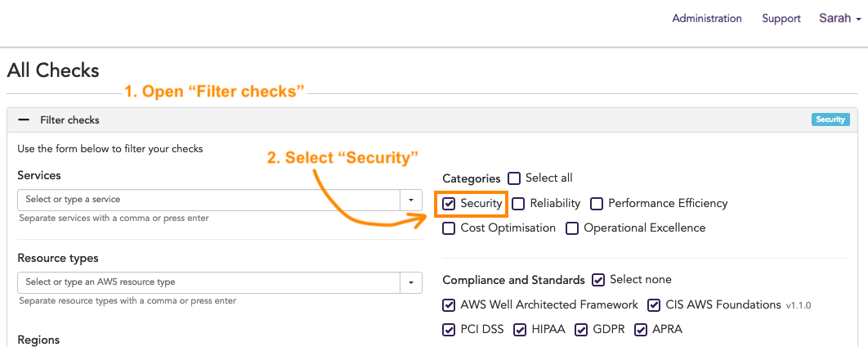
Task: Uncheck Select none for Compliance and Standards
Action: (597, 280)
